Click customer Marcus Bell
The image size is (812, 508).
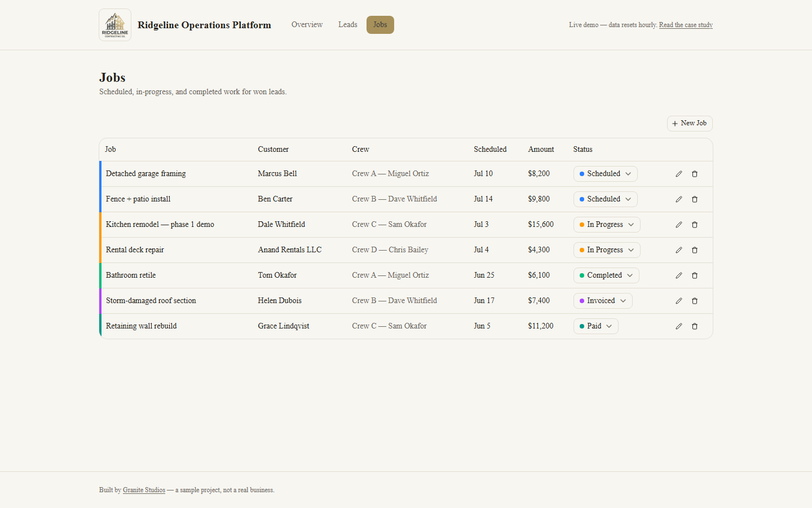(277, 174)
